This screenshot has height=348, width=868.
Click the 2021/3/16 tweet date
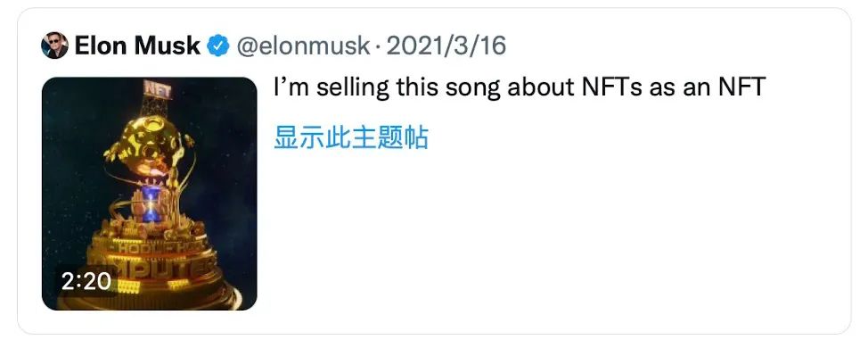(446, 46)
